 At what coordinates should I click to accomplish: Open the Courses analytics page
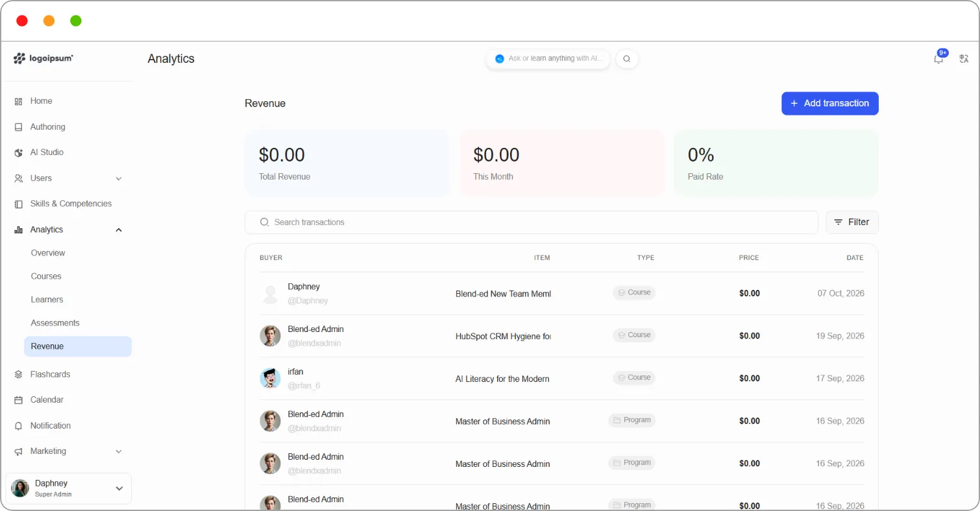46,276
